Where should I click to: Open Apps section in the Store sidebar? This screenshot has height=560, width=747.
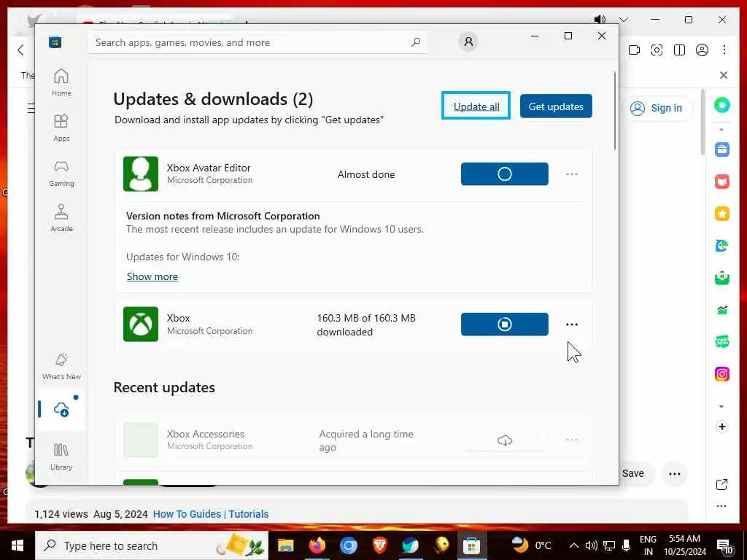pos(61,128)
